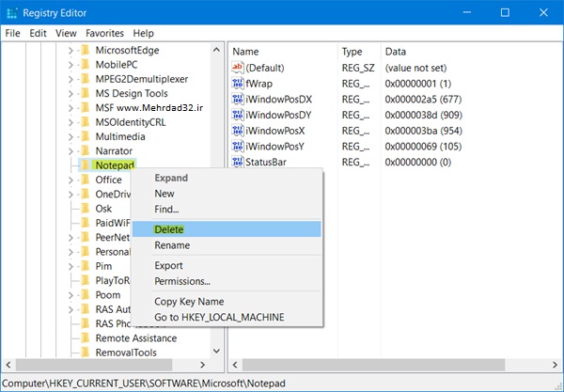Click the 0x00000001 (1) data value
The image size is (564, 392).
pos(418,84)
